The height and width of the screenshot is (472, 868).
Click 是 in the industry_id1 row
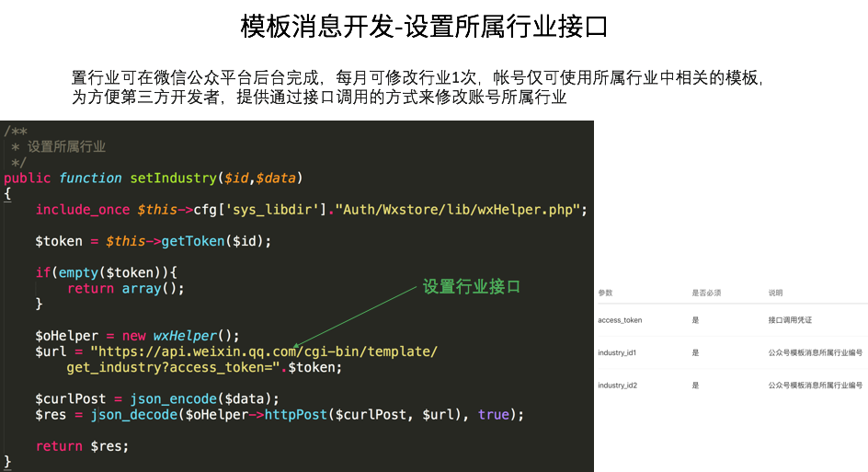click(x=695, y=353)
